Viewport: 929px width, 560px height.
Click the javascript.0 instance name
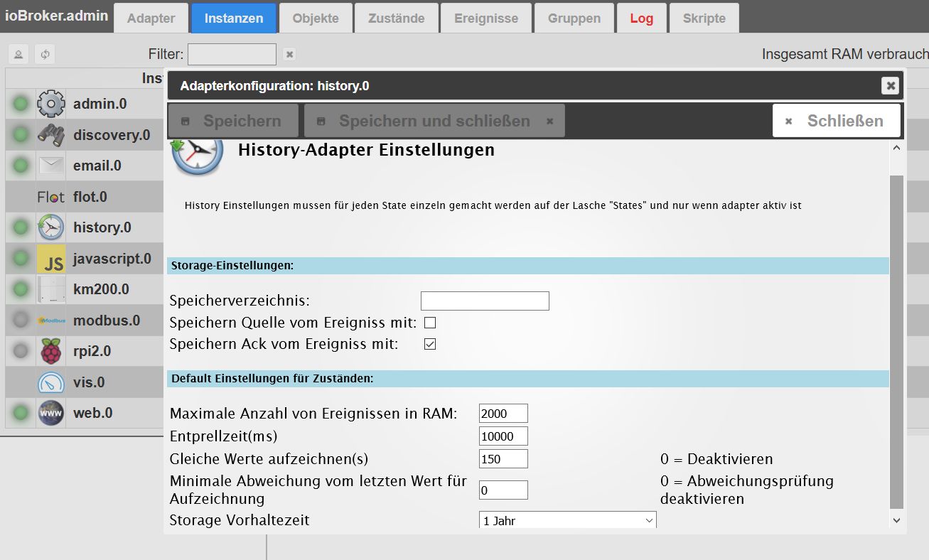[x=112, y=259]
